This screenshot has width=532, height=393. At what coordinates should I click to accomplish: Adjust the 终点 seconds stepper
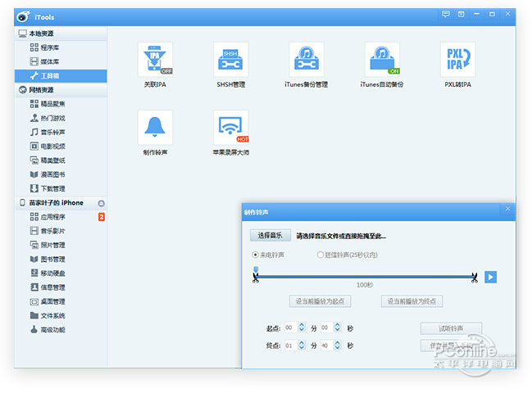click(337, 346)
